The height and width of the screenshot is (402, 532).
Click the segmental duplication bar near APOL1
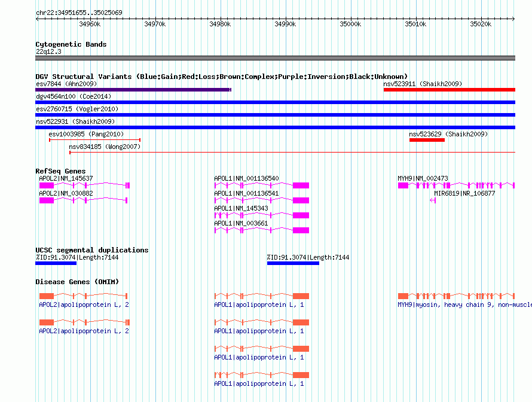coord(293,263)
